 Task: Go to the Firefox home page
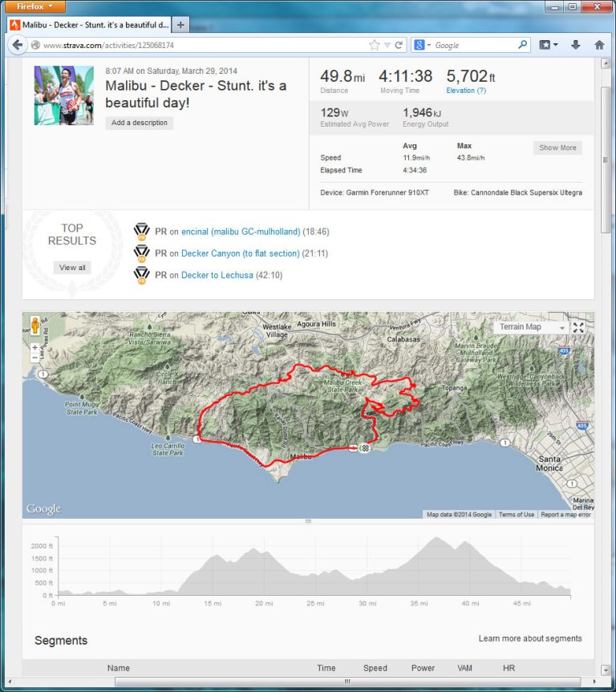[600, 45]
